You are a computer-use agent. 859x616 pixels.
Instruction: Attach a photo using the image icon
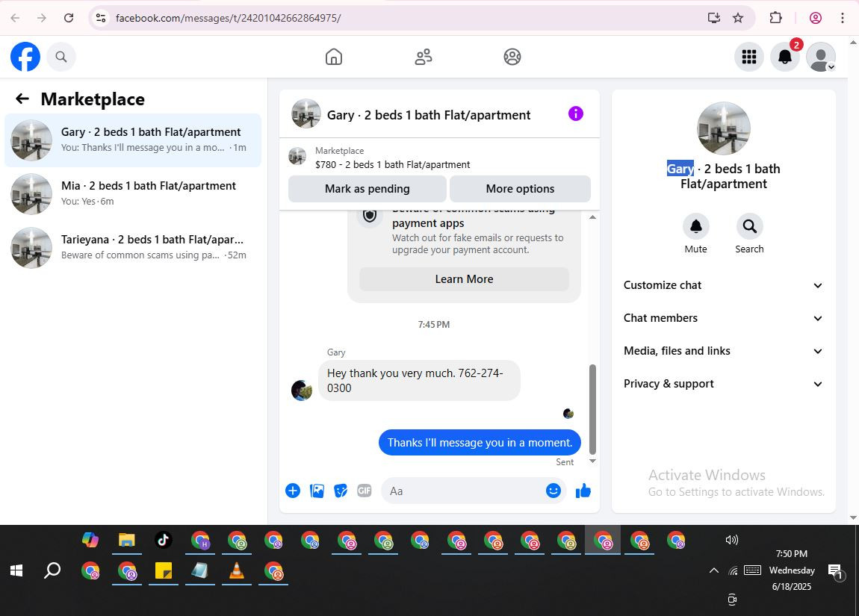tap(317, 491)
